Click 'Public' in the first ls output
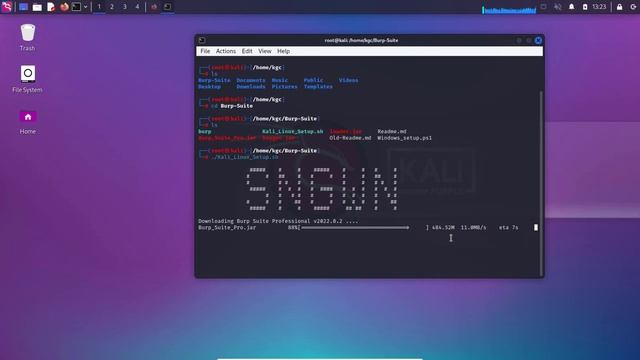Image resolution: width=640 pixels, height=360 pixels. [313, 80]
